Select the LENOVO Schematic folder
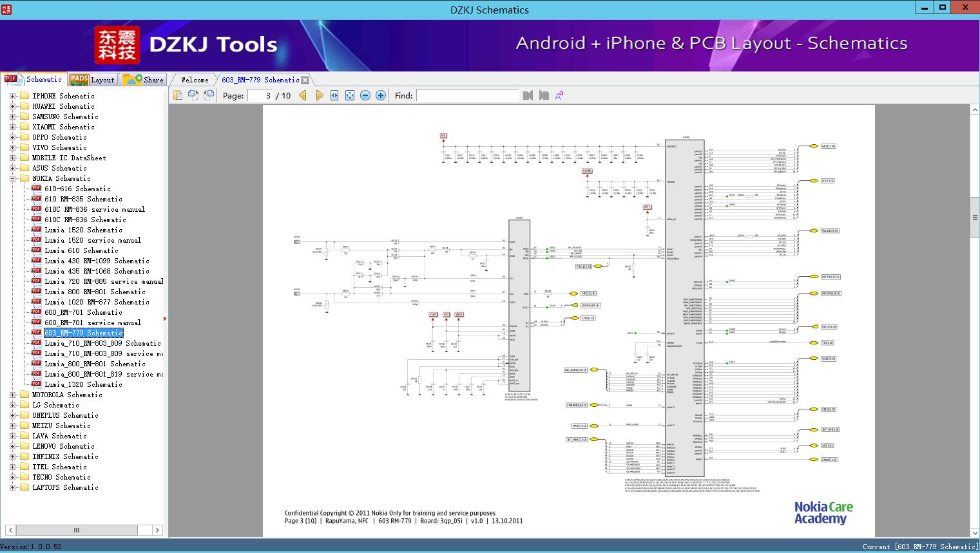Viewport: 980px width, 553px height. [x=63, y=446]
